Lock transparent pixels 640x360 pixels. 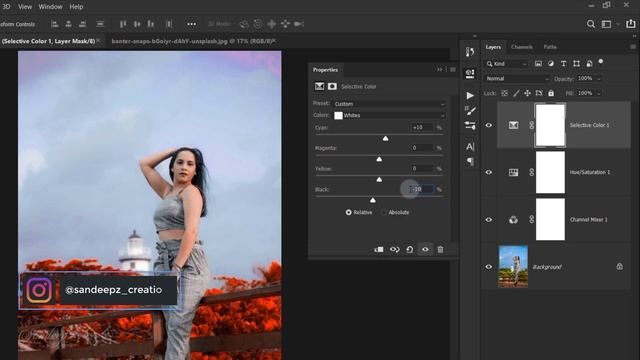click(504, 93)
